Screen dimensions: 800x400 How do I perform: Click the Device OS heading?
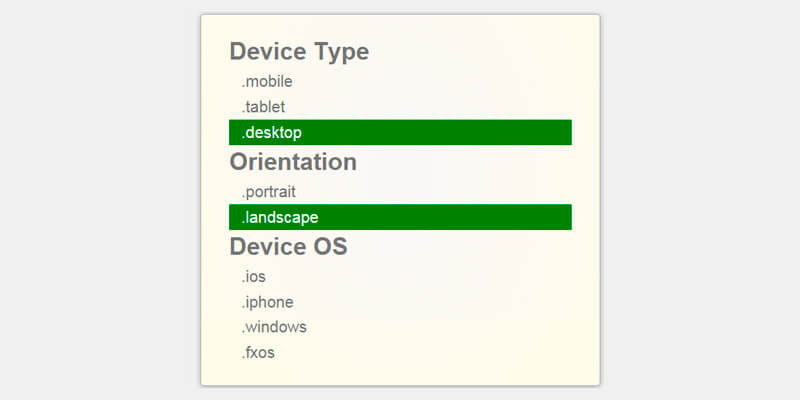click(288, 247)
